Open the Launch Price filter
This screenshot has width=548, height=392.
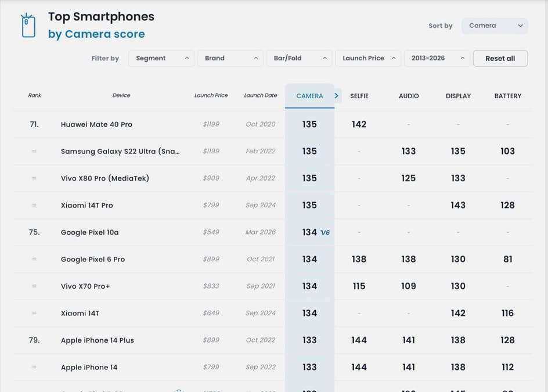point(368,58)
